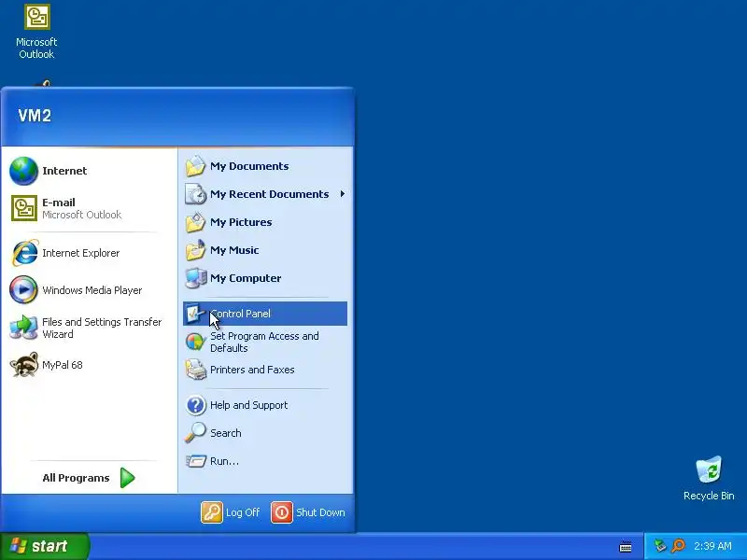747x560 pixels.
Task: Click the Files and Settings Transfer Wizard text
Action: coord(102,329)
